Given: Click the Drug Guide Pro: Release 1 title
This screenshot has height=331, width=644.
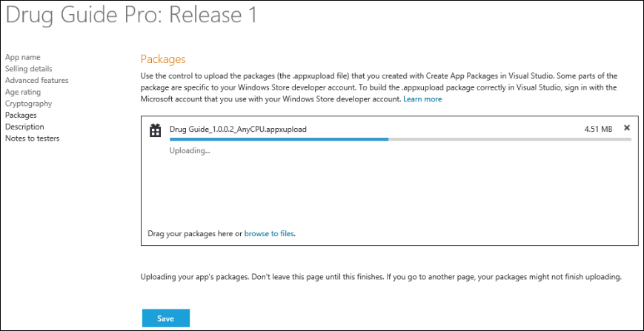Looking at the screenshot, I should point(131,16).
